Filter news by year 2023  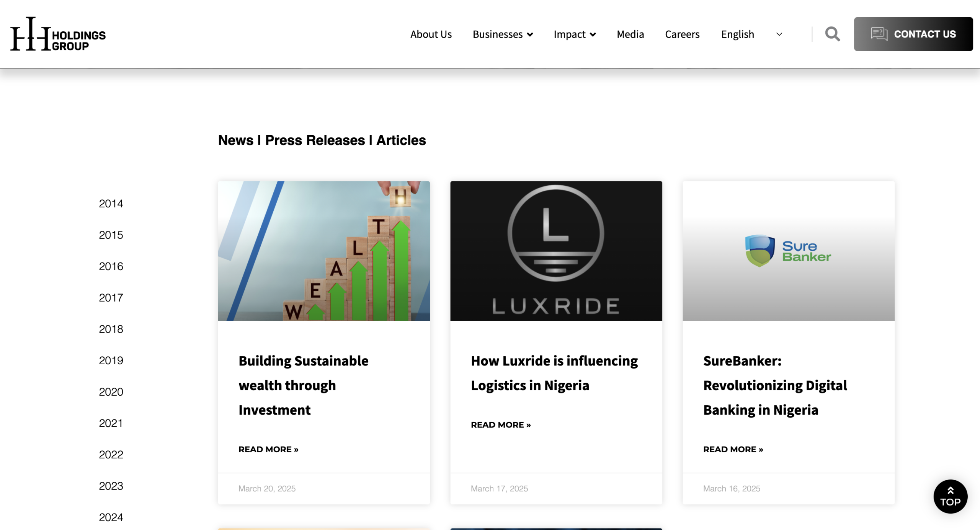click(x=111, y=486)
